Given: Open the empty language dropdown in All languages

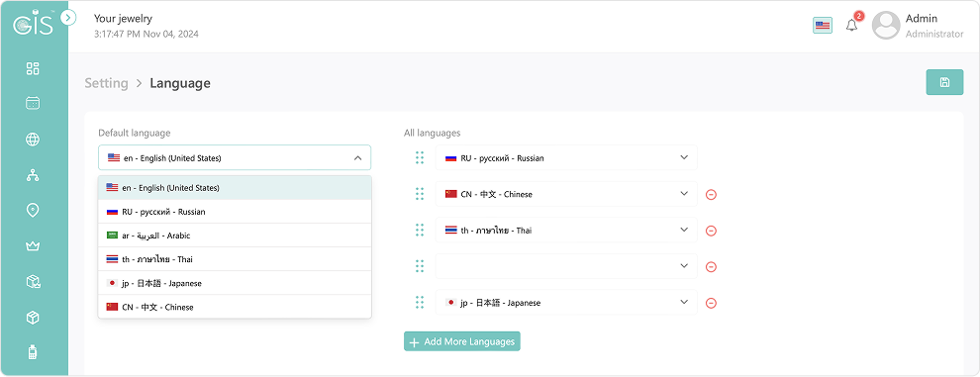Looking at the screenshot, I should pos(566,266).
